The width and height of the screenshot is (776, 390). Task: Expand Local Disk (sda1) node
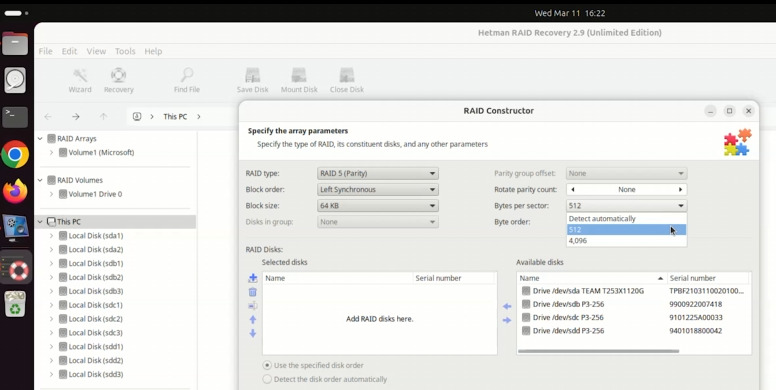[x=51, y=236]
